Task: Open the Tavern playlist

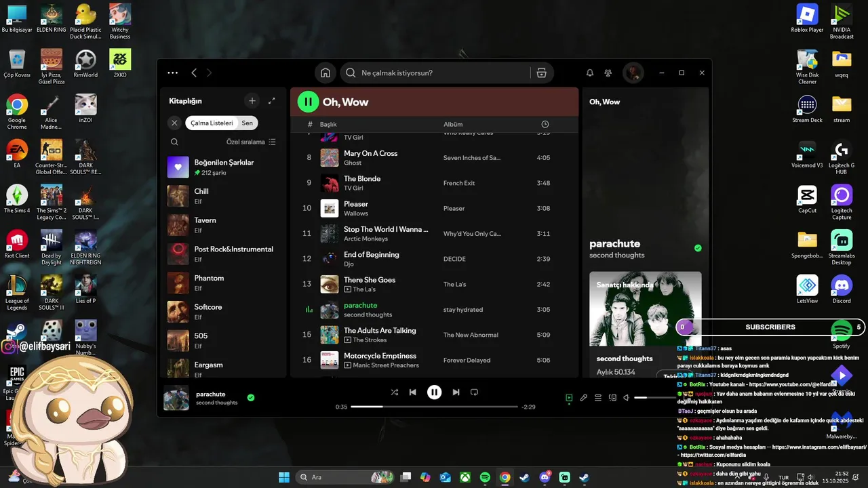Action: point(222,225)
